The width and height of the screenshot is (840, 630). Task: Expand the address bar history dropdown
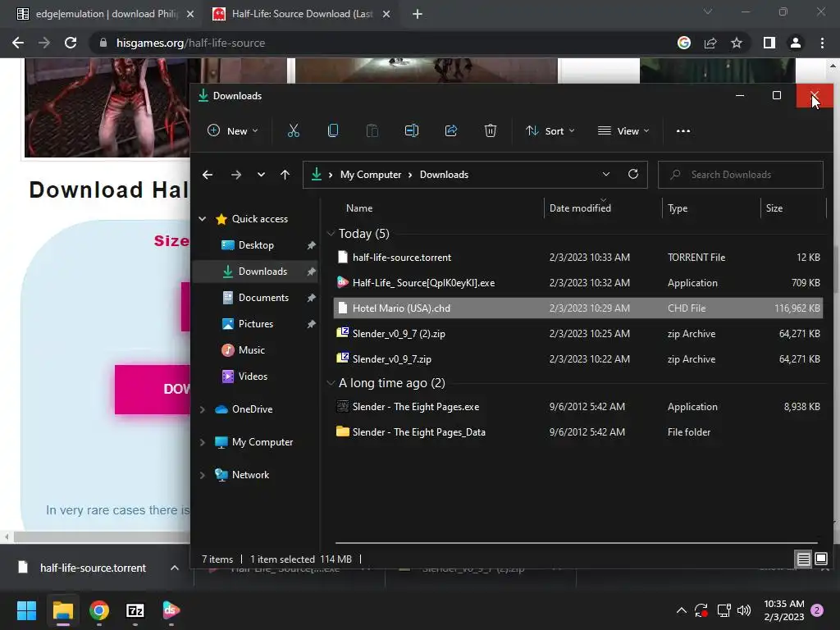tap(606, 174)
